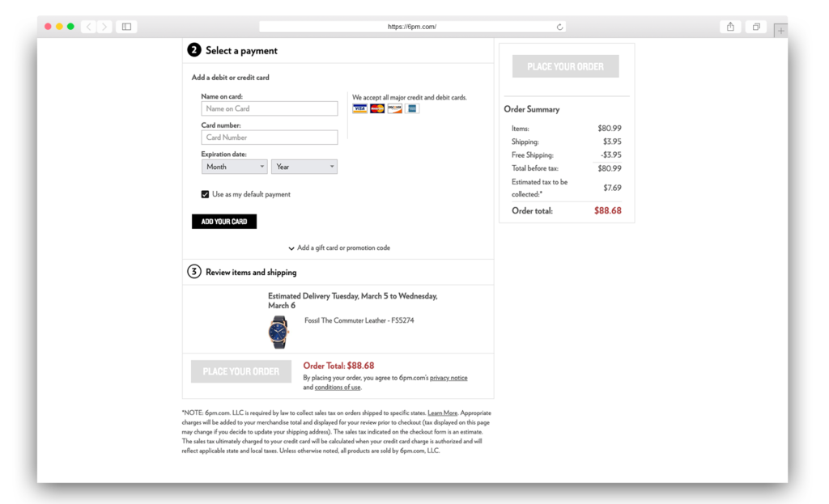Click the browser back arrow
829x504 pixels.
(x=89, y=27)
